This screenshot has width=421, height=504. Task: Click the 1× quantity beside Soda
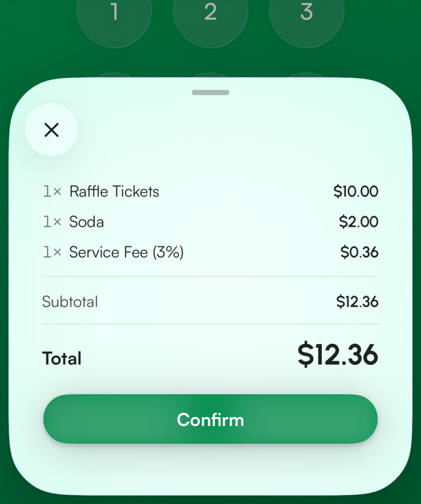[x=52, y=222]
